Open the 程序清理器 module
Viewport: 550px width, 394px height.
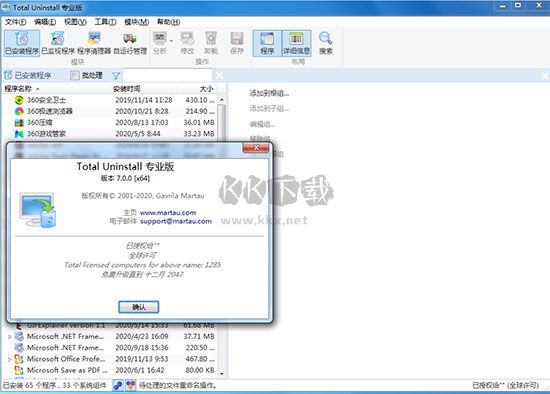pyautogui.click(x=94, y=43)
